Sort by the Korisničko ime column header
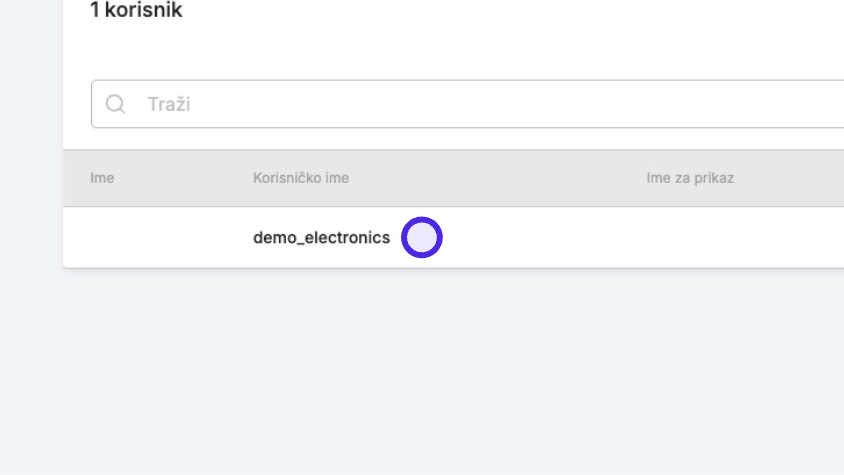844x475 pixels. 301,178
